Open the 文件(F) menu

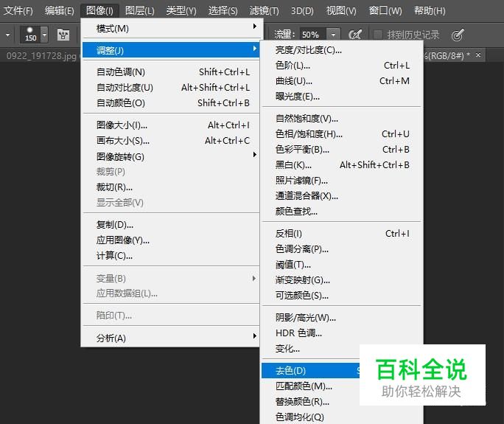18,10
